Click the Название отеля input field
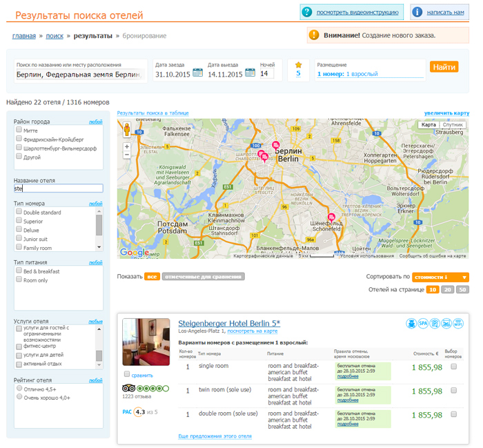The width and height of the screenshot is (483, 448). pos(59,188)
